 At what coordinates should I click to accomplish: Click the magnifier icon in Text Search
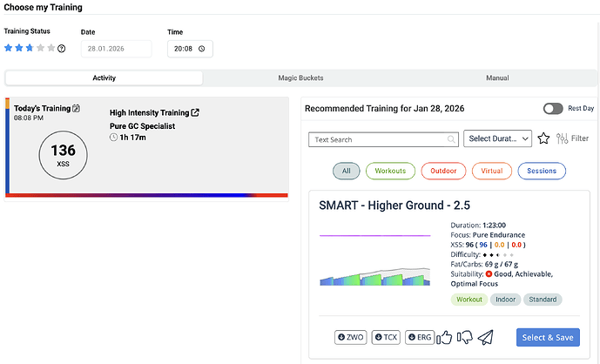coord(451,139)
